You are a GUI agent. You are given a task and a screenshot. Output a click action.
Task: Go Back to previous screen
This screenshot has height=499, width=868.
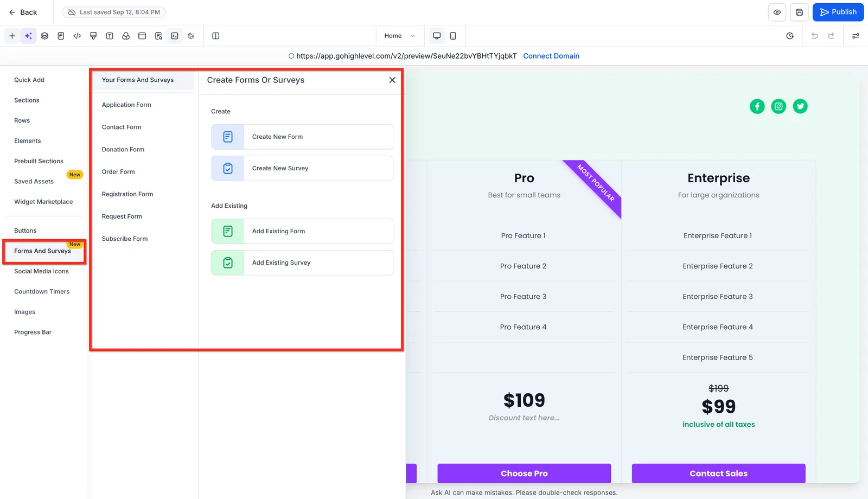23,12
